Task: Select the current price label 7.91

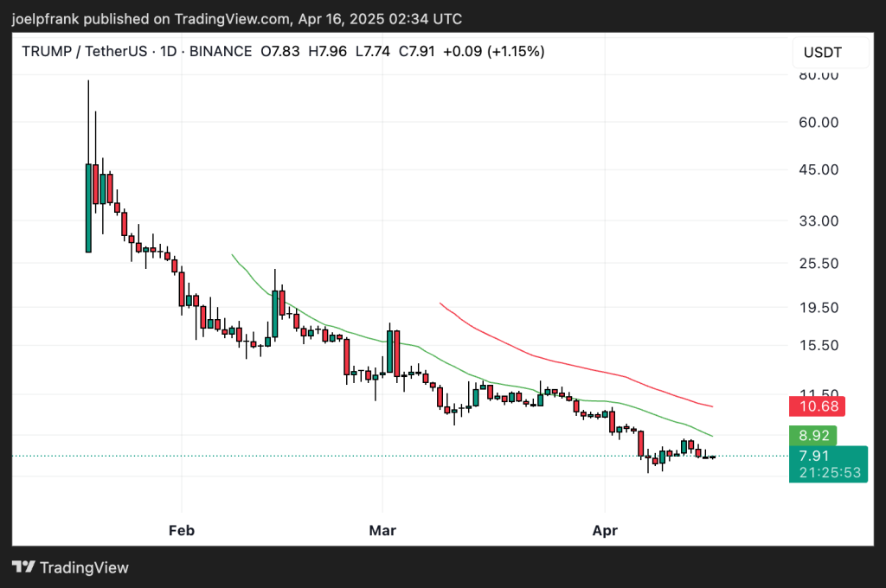Action: click(813, 453)
